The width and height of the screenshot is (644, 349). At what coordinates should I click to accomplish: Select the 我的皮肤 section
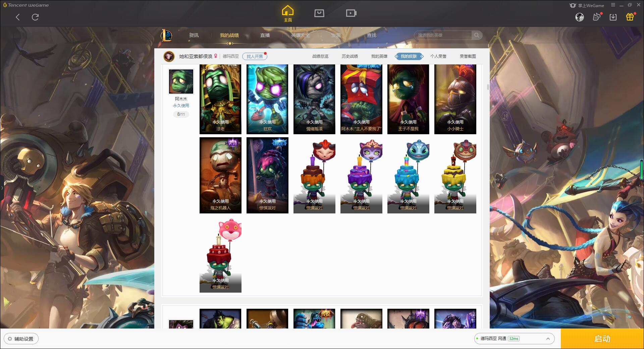point(409,56)
